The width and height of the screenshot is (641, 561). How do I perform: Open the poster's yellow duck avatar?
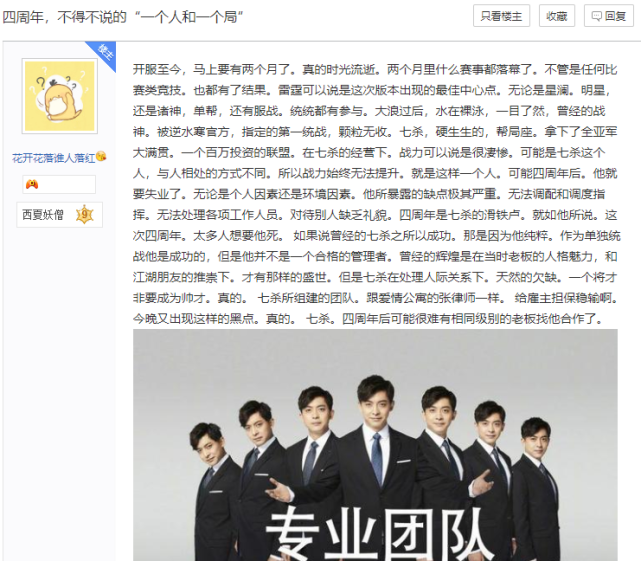pos(60,96)
